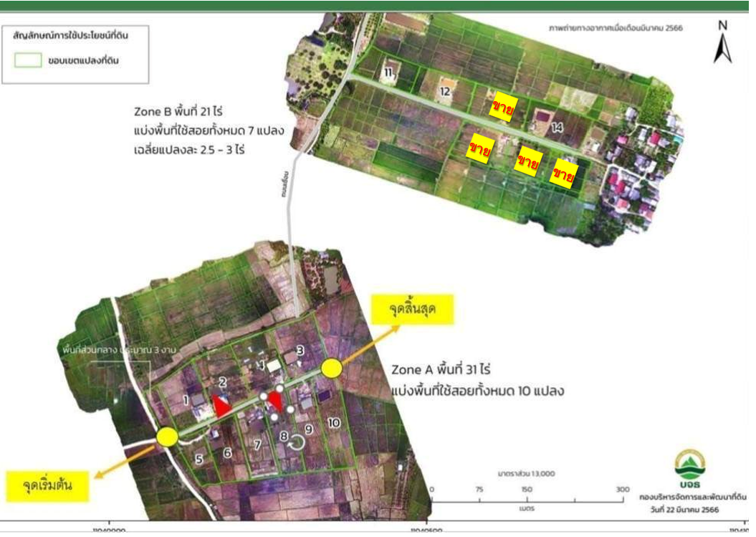756x537 pixels.
Task: Click the green parcel boundary legend swatch
Action: (x=28, y=60)
